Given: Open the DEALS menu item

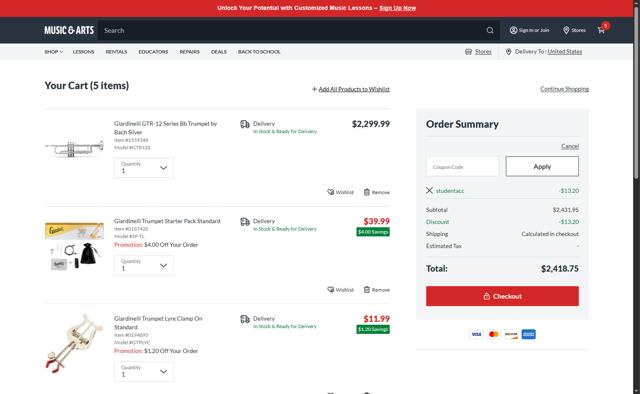Looking at the screenshot, I should pyautogui.click(x=219, y=52).
